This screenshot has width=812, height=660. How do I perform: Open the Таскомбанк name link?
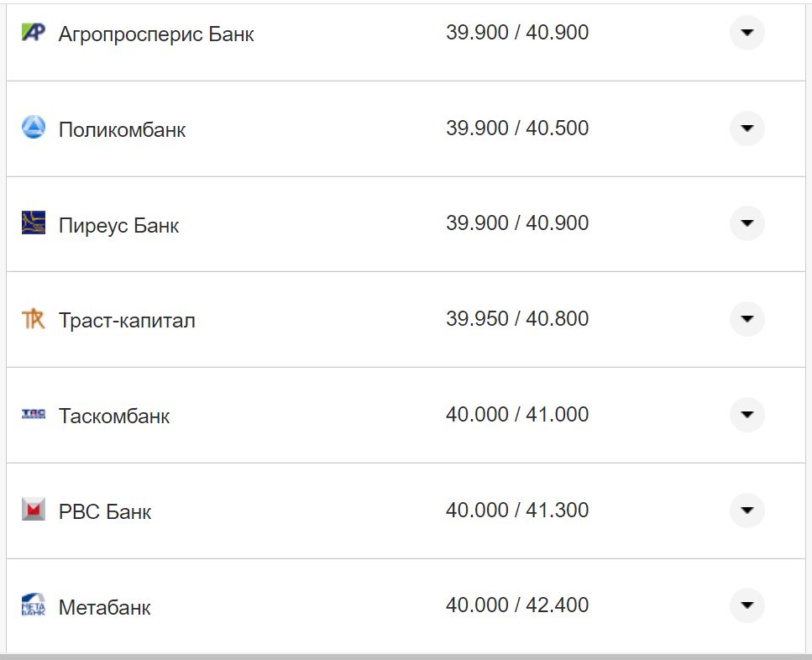point(114,416)
